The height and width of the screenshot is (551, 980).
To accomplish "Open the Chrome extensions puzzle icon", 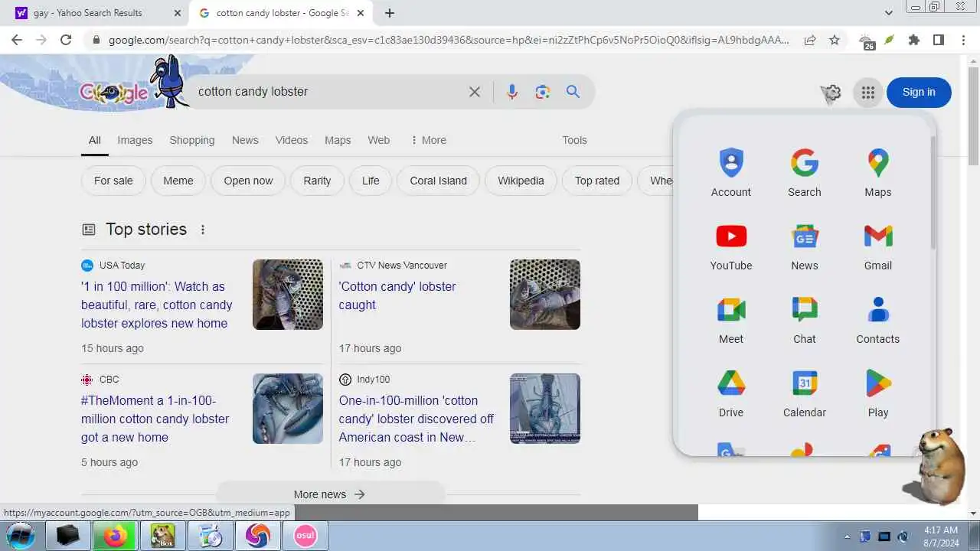I will [913, 40].
